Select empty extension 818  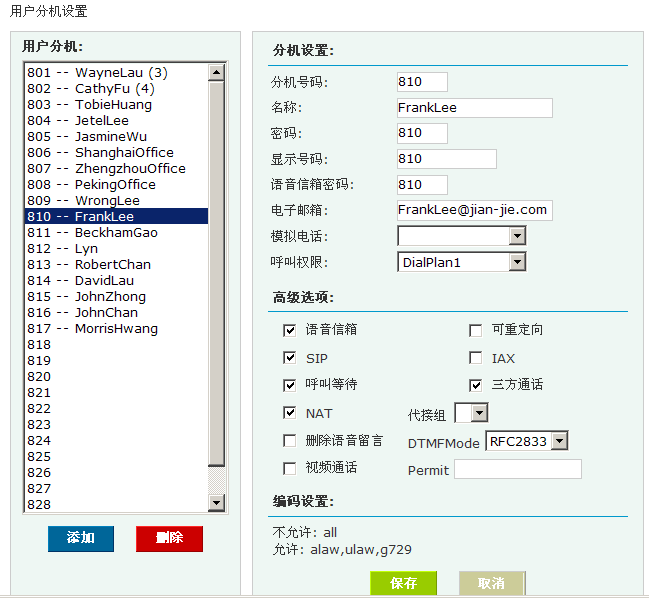click(x=116, y=344)
